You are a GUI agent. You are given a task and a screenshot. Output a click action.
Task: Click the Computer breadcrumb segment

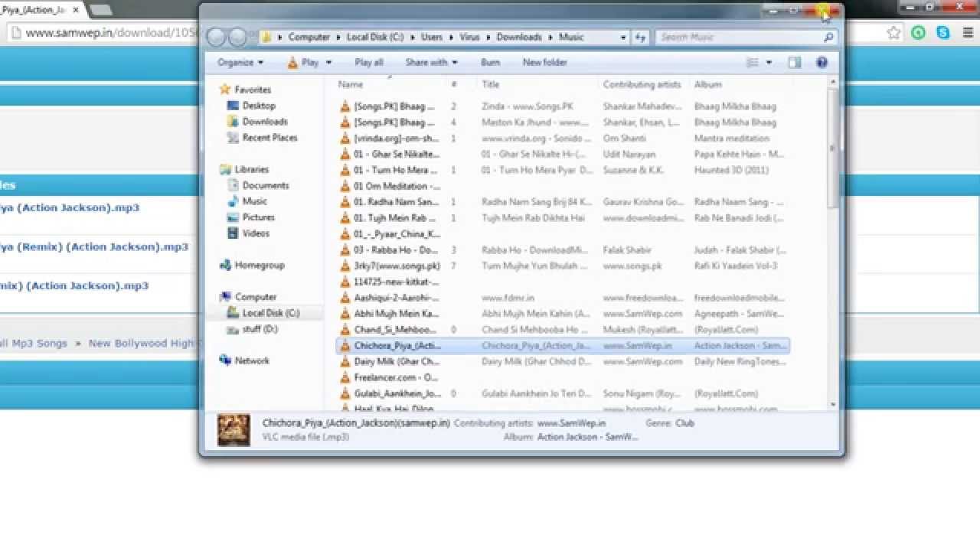(x=309, y=37)
